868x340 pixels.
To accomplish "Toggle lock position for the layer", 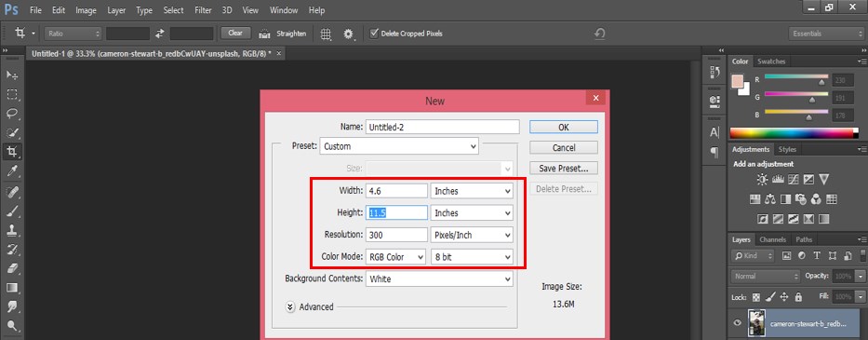I will [x=784, y=297].
